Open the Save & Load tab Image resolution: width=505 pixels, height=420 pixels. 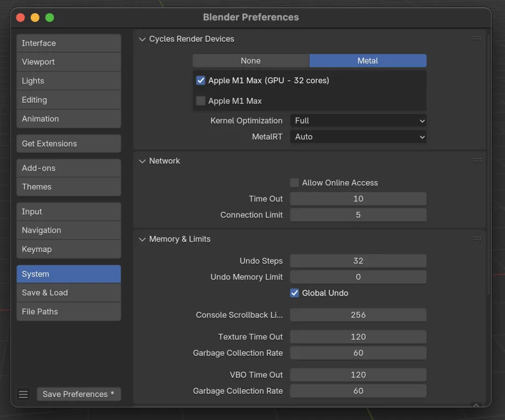click(69, 293)
